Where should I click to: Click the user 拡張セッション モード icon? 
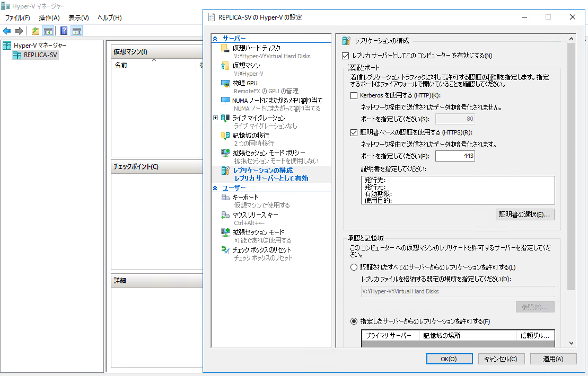pos(225,232)
